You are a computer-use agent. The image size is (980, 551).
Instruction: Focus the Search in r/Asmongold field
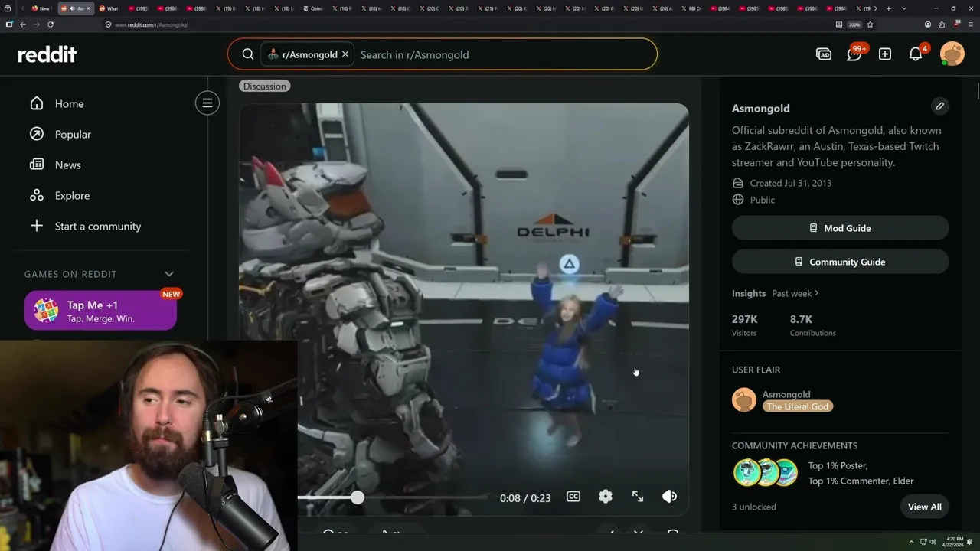coord(505,54)
